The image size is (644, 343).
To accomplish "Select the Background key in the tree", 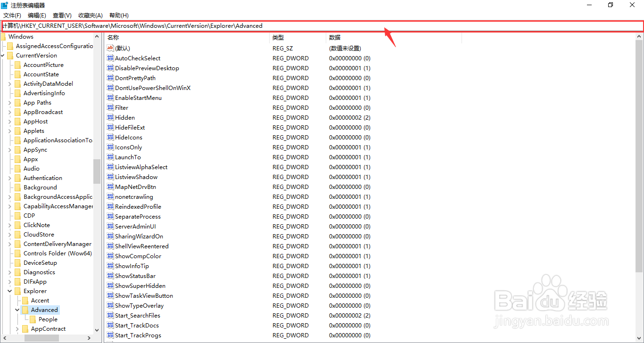I will click(x=40, y=188).
